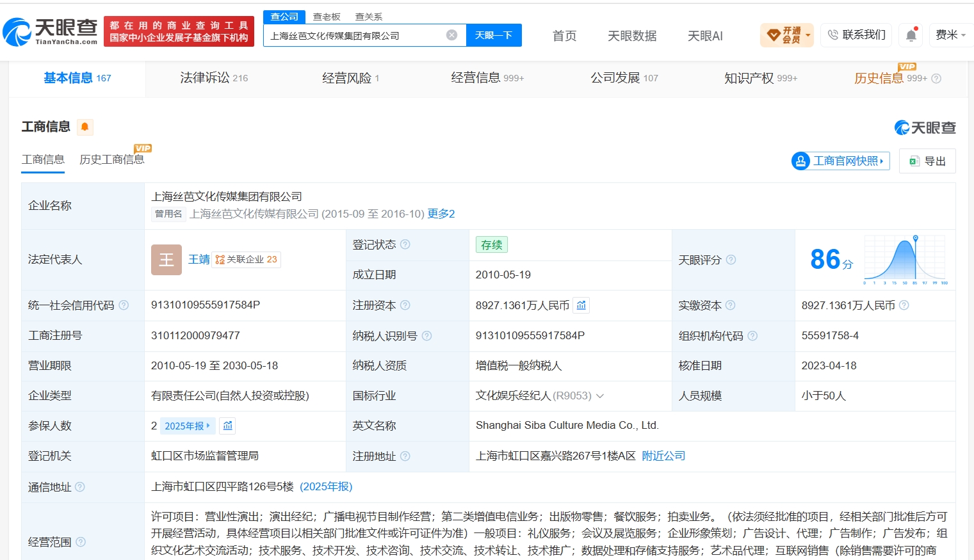The width and height of the screenshot is (974, 560).
Task: Click the help icon next to 天眼评分
Action: (x=731, y=260)
